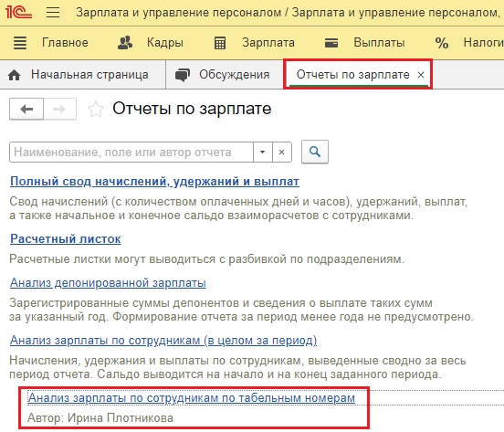Open the Расчетный листок report
Image resolution: width=504 pixels, height=432 pixels.
coord(66,238)
